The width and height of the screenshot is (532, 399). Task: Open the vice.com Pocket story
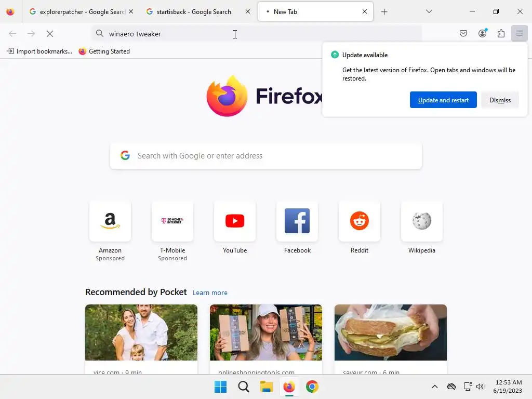141,339
